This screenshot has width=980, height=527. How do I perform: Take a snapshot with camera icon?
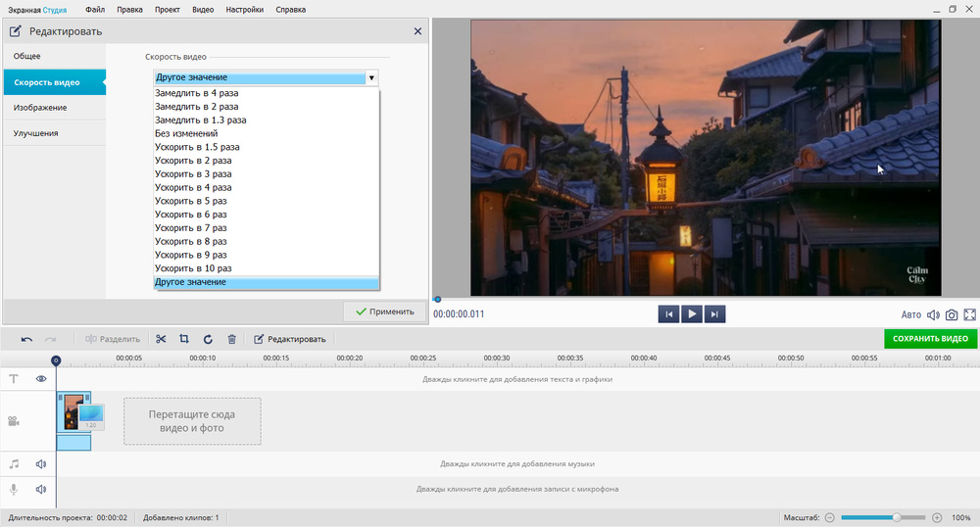click(952, 314)
